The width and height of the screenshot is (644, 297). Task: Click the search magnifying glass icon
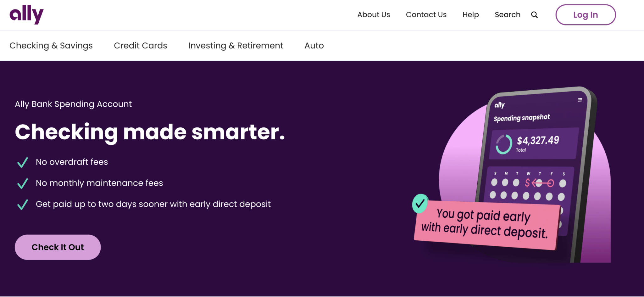click(534, 15)
